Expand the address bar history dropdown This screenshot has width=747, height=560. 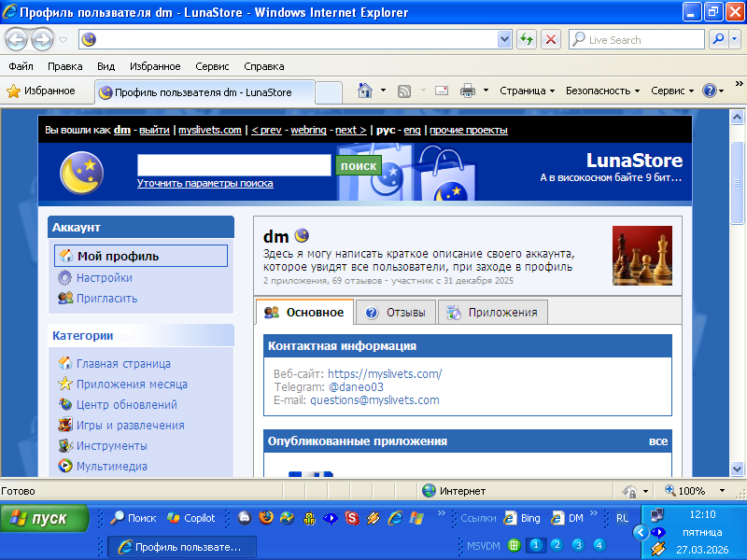pos(504,39)
